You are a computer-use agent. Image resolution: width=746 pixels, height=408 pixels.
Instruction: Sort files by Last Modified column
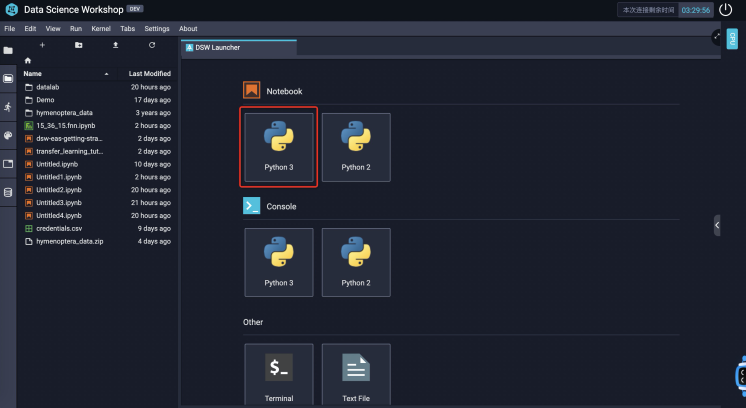(149, 74)
